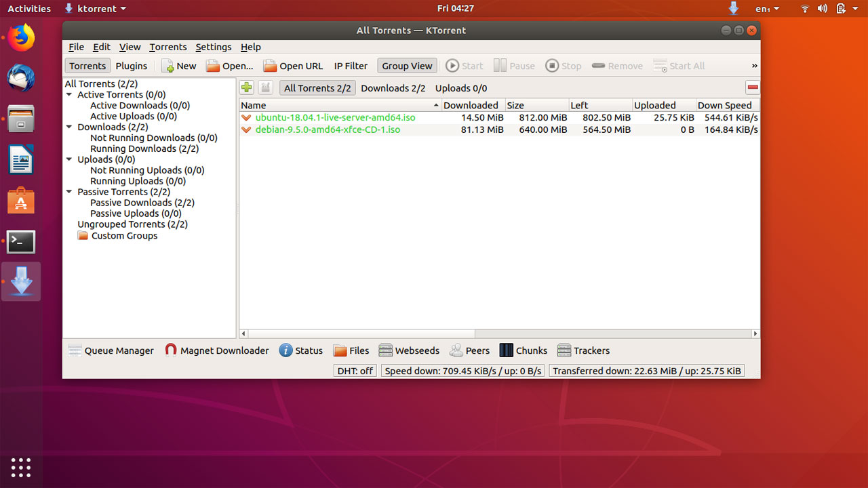
Task: Show more toolbar items via chevron
Action: (755, 66)
